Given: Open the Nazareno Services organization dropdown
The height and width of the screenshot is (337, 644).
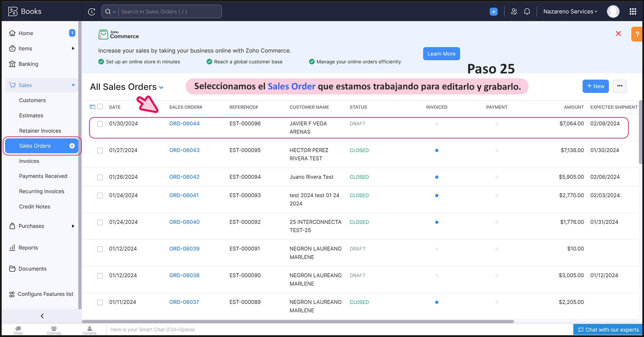Looking at the screenshot, I should (570, 12).
